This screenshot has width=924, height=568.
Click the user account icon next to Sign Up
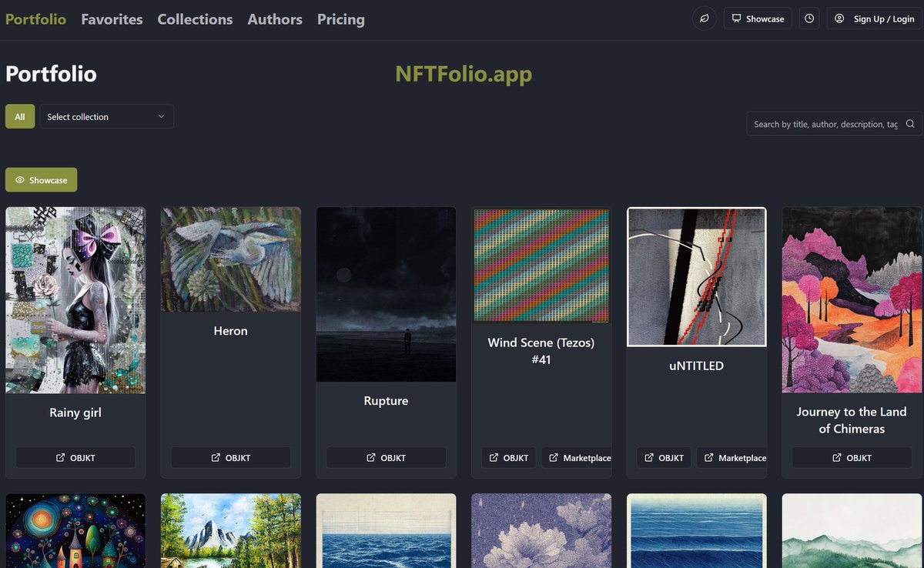point(839,18)
